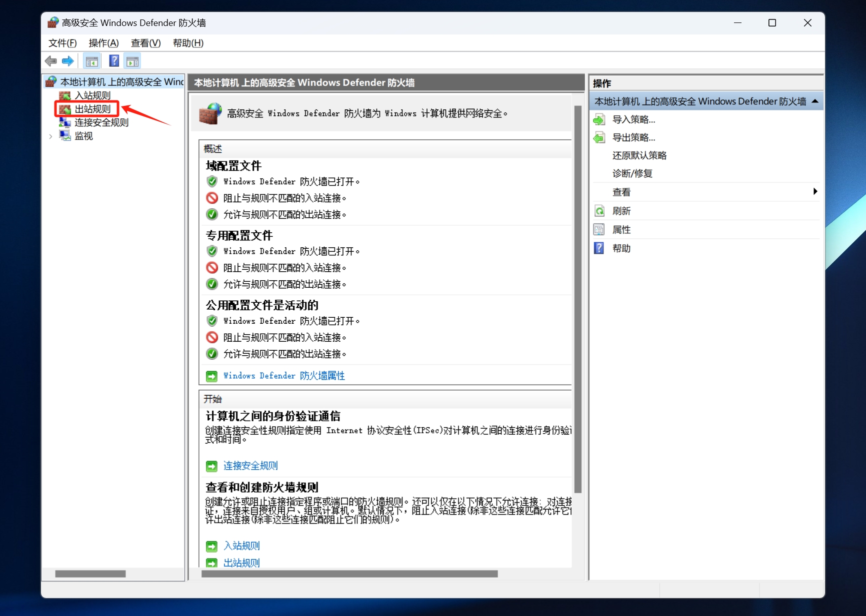Viewport: 866px width, 616px height.
Task: Expand the 监视 tree node
Action: (50, 136)
